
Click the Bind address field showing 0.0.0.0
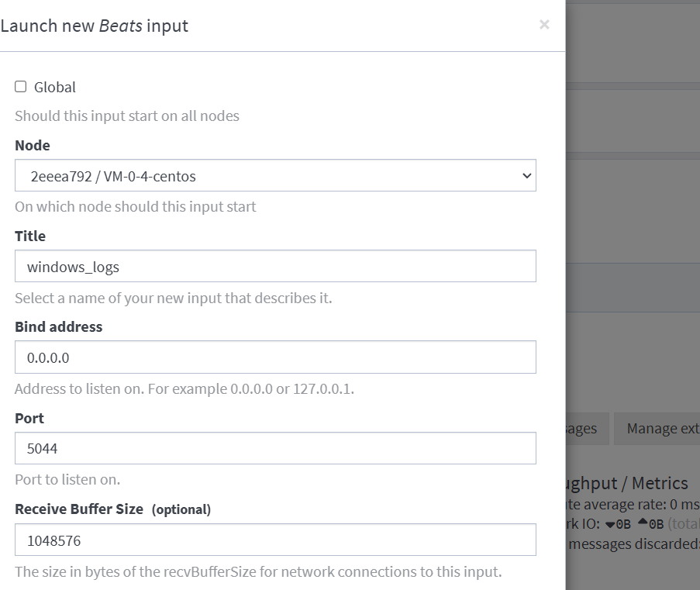click(275, 357)
